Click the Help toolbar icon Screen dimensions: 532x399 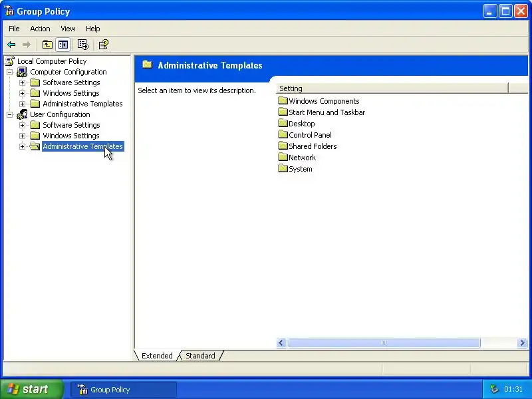(103, 45)
